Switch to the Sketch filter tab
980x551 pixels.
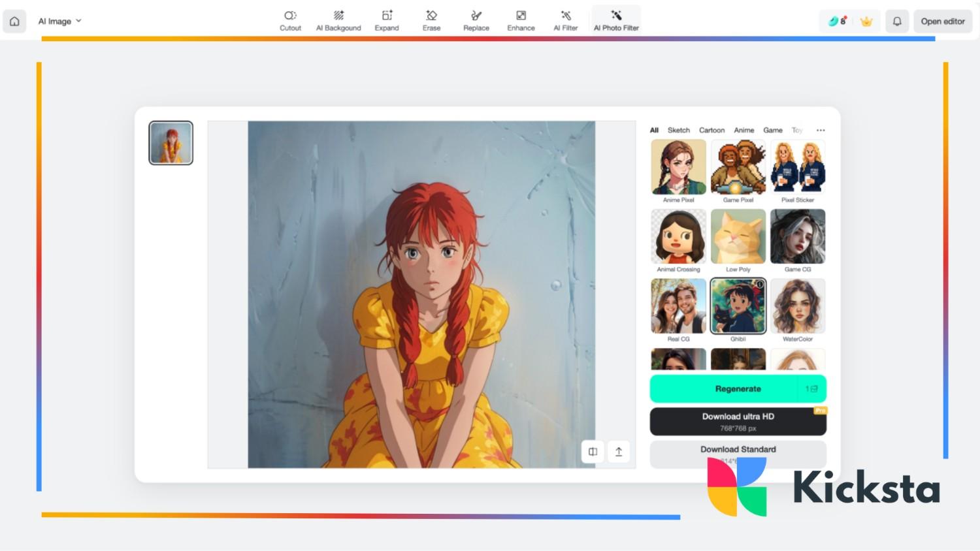click(678, 130)
